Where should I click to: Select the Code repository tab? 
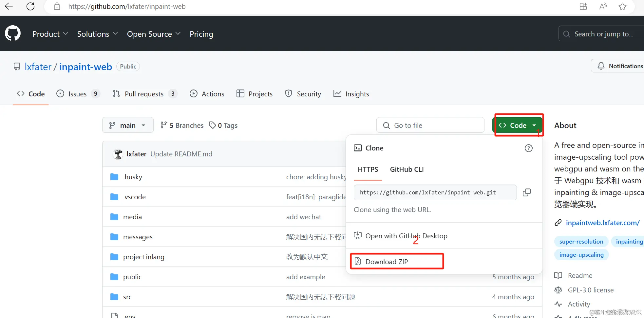(x=31, y=94)
